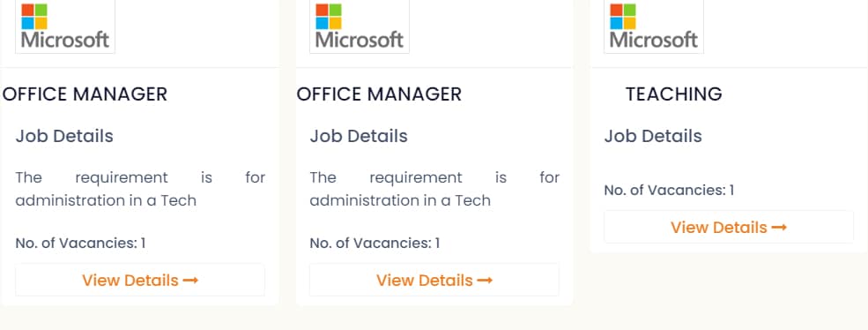Open View Details for the first Office Manager job

coord(140,280)
